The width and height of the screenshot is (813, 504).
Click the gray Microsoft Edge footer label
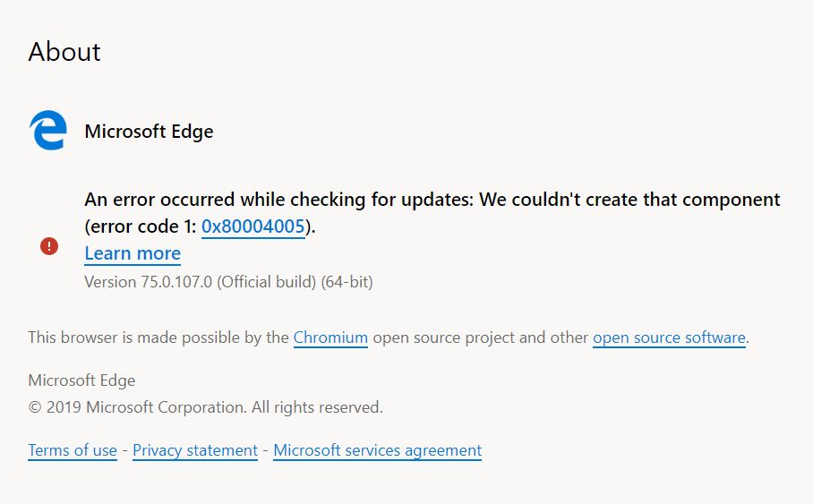tap(81, 381)
